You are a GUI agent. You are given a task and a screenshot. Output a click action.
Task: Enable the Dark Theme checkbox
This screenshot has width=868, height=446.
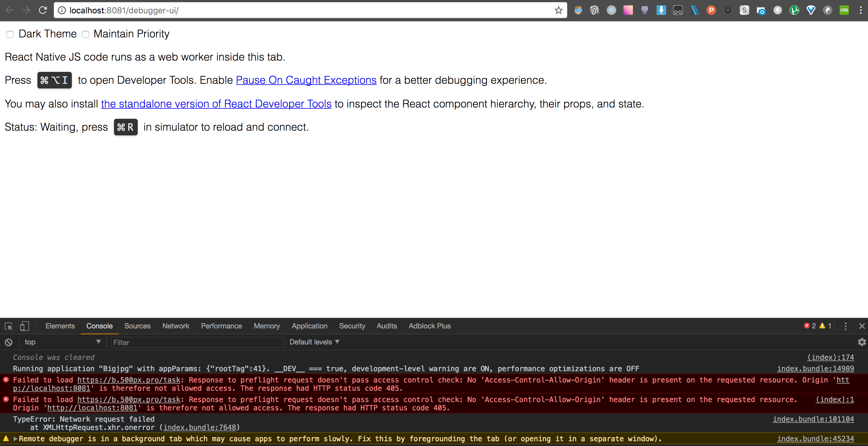[10, 34]
